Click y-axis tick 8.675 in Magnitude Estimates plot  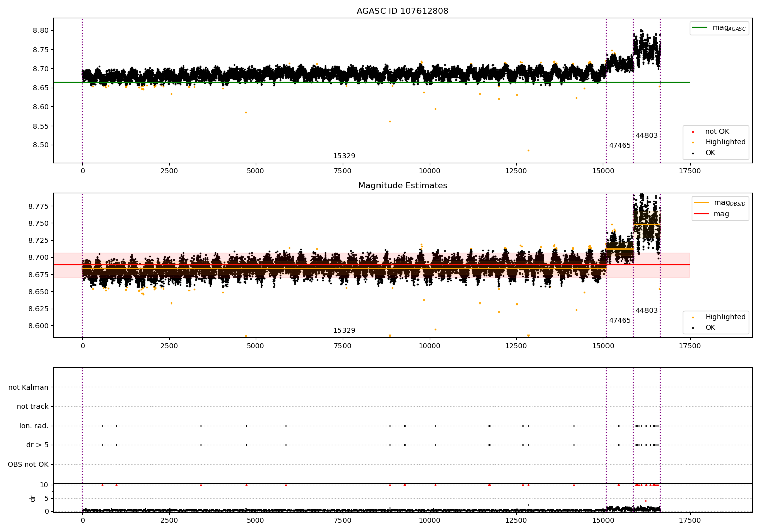click(39, 275)
